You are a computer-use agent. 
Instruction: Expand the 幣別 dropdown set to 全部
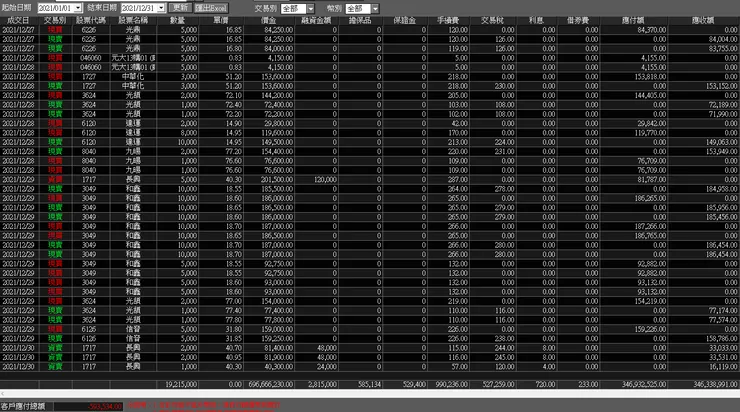(375, 8)
